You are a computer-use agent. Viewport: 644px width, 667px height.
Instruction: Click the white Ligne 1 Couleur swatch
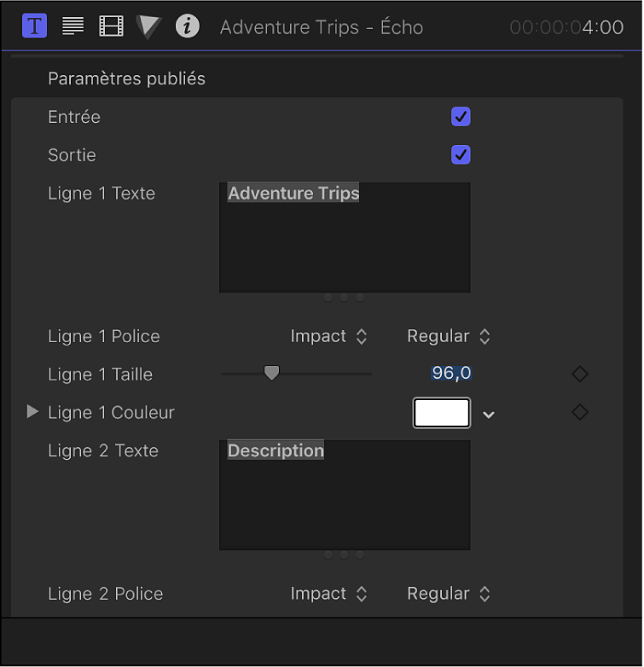[442, 413]
